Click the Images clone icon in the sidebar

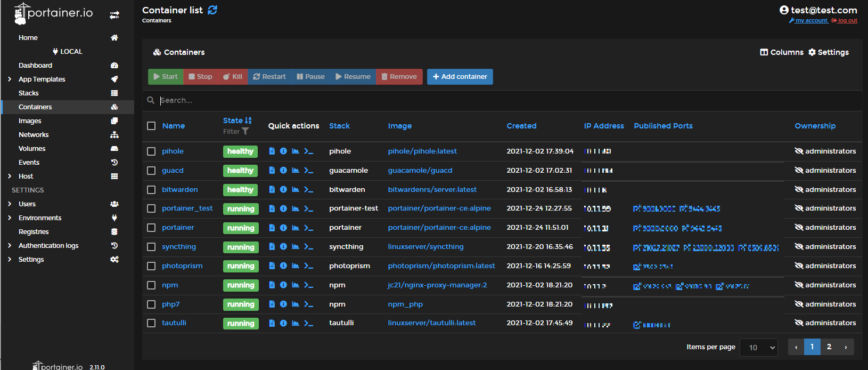coord(114,121)
